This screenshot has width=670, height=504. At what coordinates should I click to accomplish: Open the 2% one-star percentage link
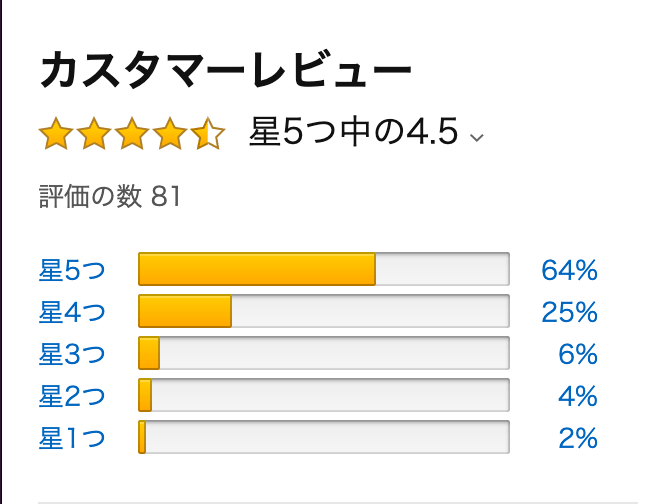tap(578, 438)
